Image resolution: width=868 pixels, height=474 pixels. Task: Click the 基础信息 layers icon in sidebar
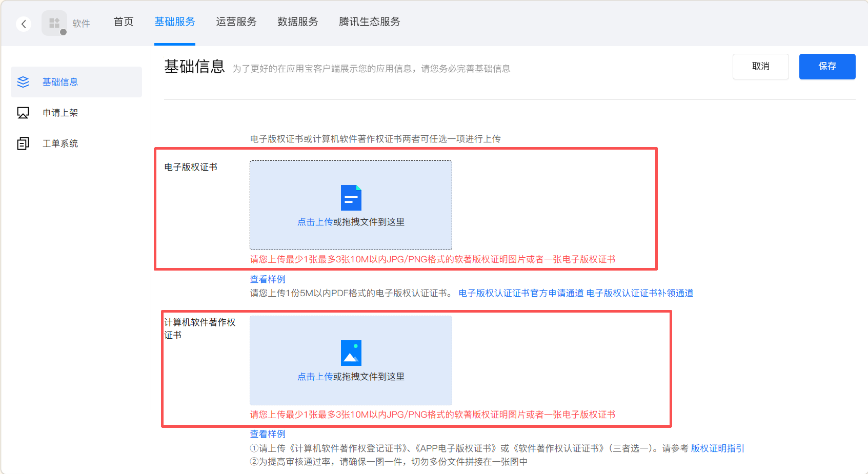[23, 82]
